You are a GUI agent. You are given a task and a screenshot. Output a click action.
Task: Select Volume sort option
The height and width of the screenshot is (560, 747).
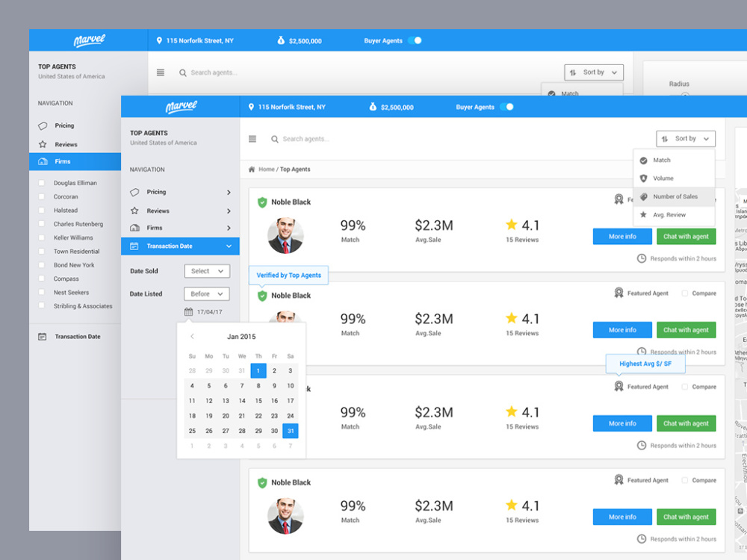674,178
